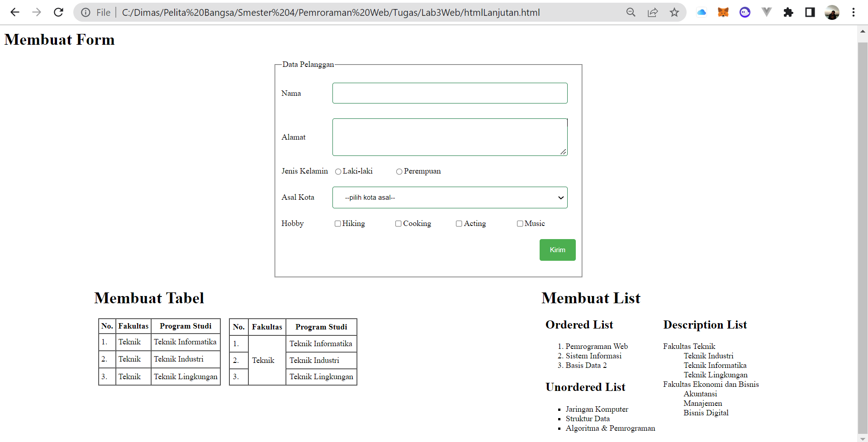Share this page via share icon
Screen dimensions: 868x442
tap(653, 12)
